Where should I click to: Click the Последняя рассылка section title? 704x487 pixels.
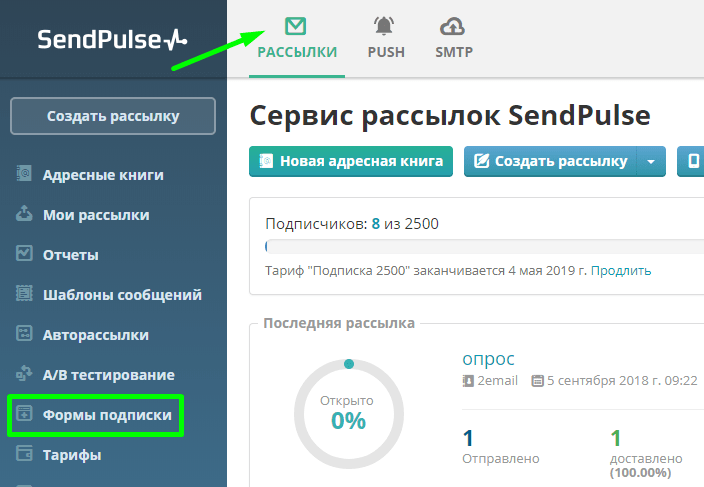click(339, 323)
